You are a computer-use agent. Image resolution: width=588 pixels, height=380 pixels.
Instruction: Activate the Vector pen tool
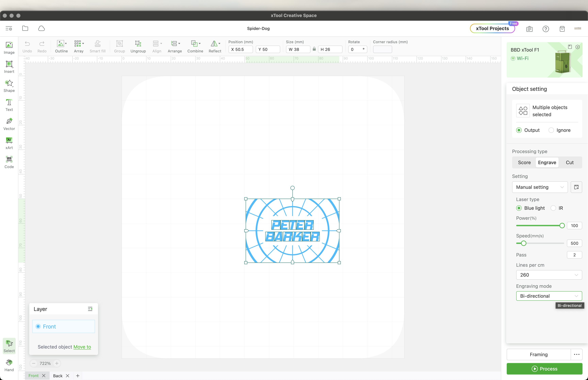(x=9, y=124)
